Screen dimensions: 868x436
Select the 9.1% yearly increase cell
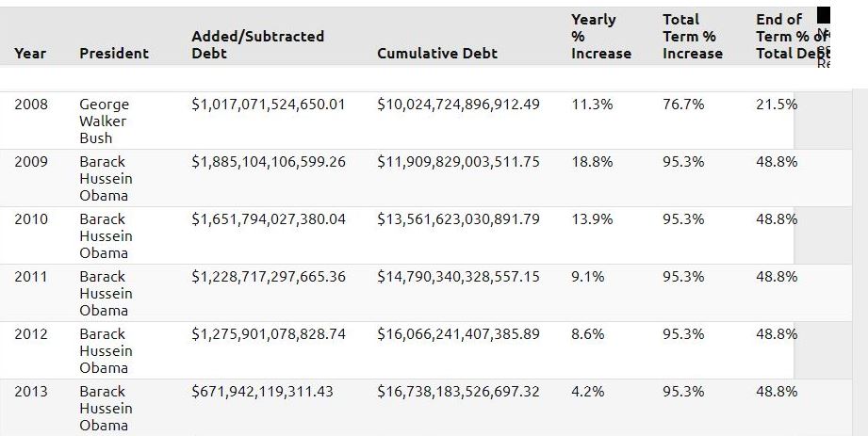[589, 277]
